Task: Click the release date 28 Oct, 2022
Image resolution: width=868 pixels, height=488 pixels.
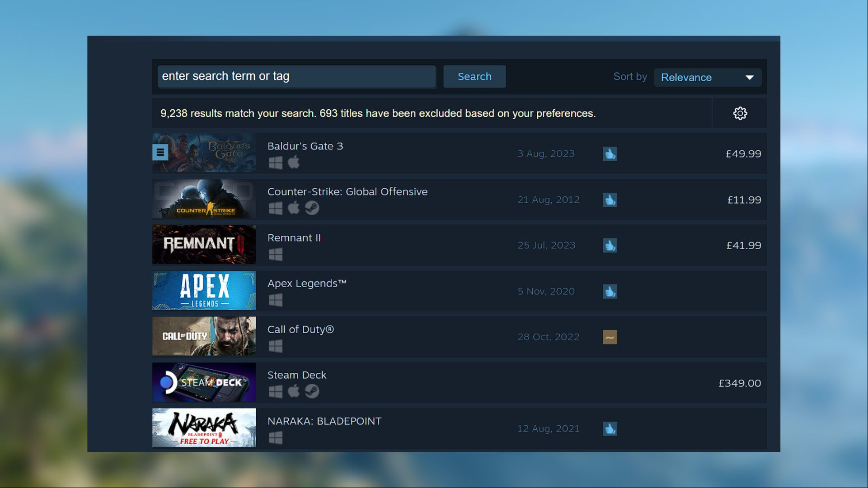Action: coord(548,337)
